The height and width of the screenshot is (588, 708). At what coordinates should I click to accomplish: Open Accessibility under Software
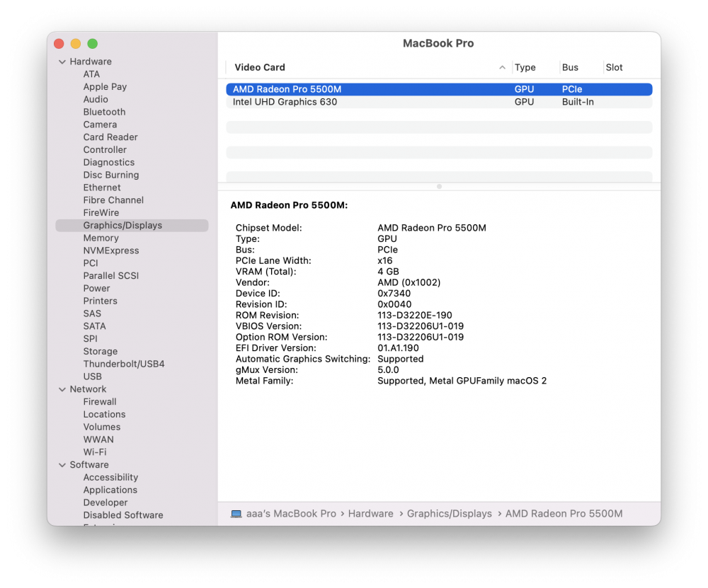[110, 479]
